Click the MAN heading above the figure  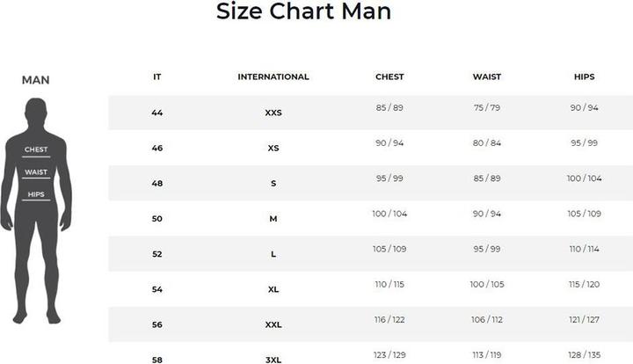coord(35,80)
